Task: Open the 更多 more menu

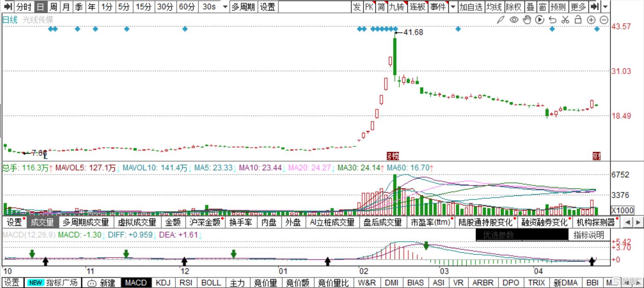Action: [578, 7]
